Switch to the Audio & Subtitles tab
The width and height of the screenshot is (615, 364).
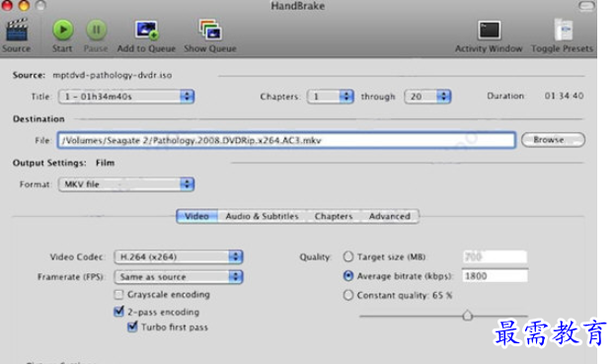click(x=262, y=216)
